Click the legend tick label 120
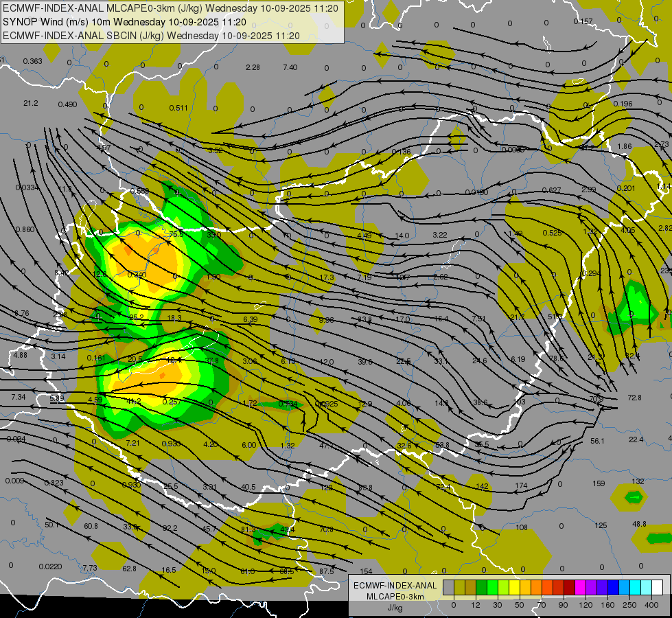Image resolution: width=672 pixels, height=618 pixels. 586,605
